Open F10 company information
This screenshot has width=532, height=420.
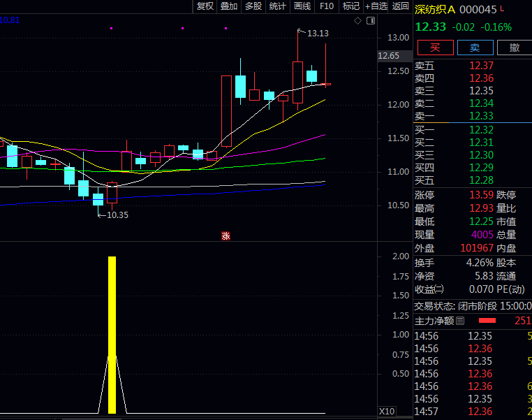327,6
